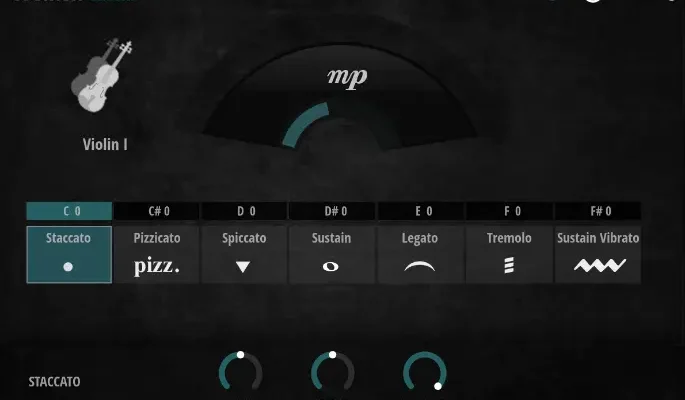Image resolution: width=685 pixels, height=400 pixels.
Task: Click the C 0 keyswitch label
Action: tap(69, 211)
